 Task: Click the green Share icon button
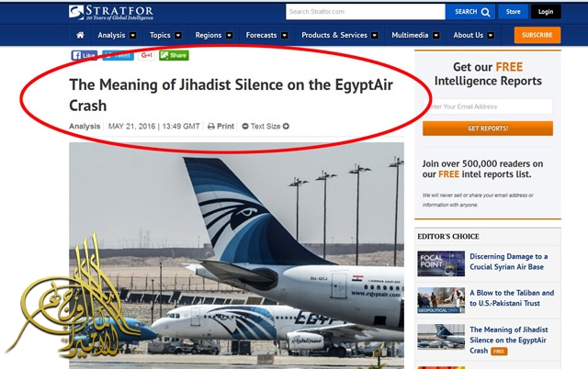point(174,55)
